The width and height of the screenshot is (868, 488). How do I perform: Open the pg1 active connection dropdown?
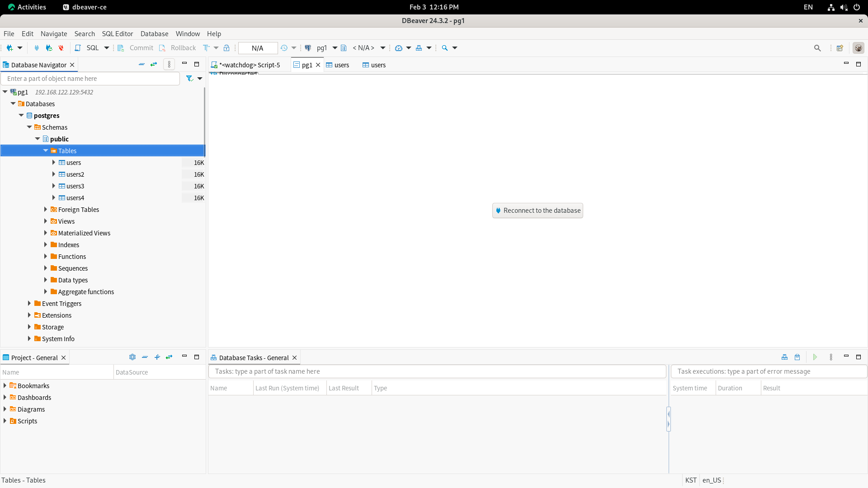tap(335, 48)
